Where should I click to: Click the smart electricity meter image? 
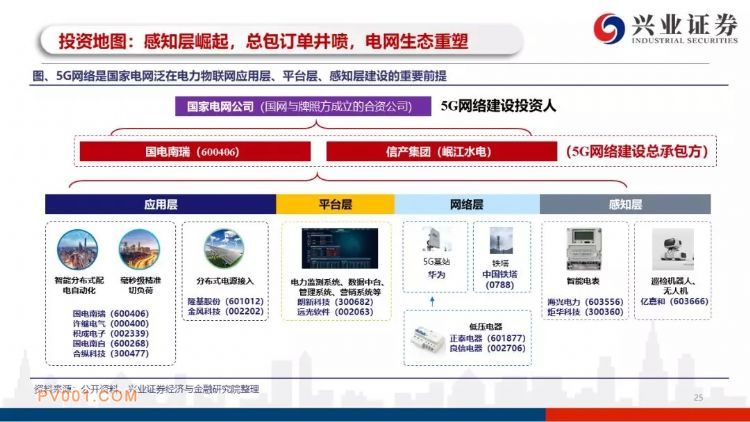coord(584,249)
